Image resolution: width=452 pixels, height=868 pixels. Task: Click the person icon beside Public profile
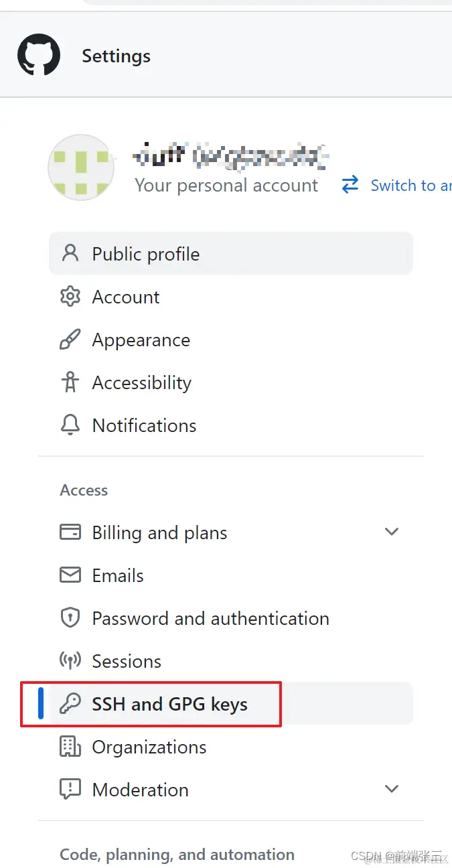click(x=70, y=253)
